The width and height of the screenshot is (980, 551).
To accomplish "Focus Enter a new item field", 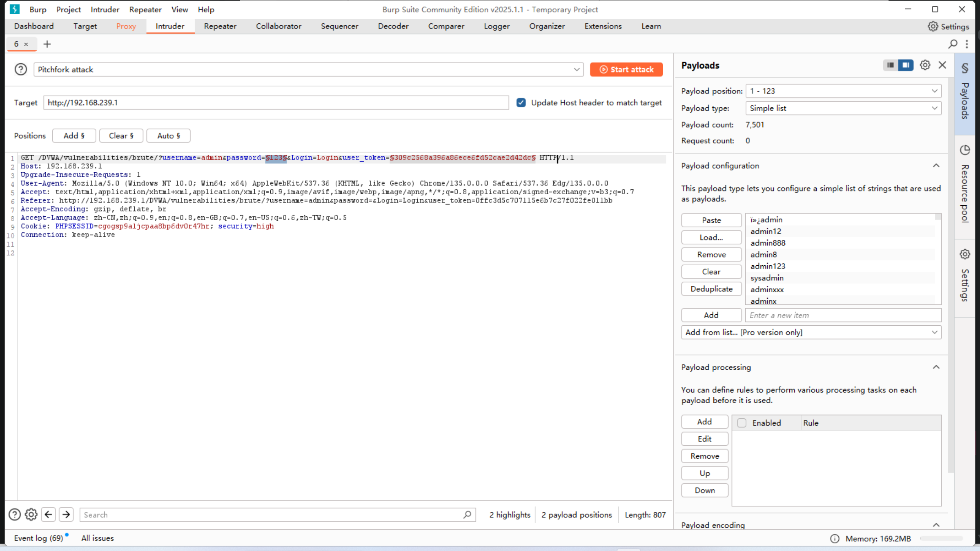I will (x=844, y=315).
